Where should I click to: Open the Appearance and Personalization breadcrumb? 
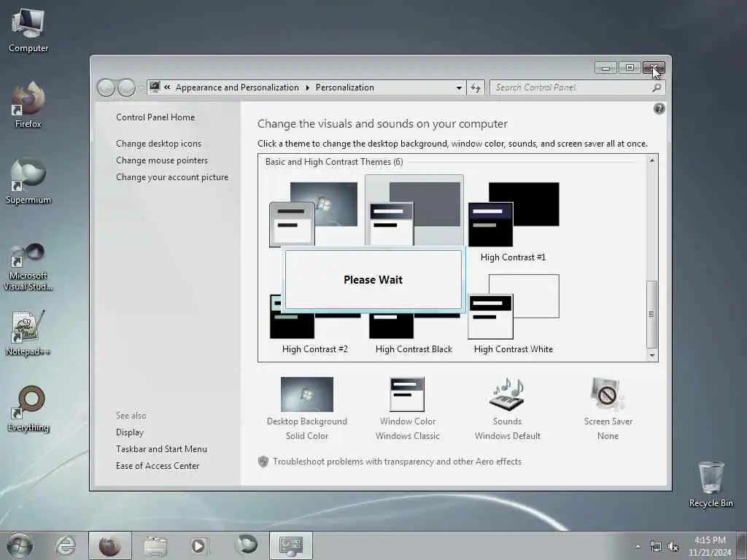point(237,87)
